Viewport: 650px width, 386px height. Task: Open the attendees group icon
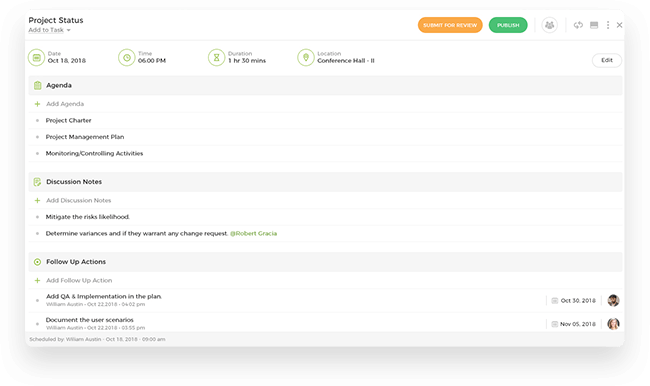549,25
